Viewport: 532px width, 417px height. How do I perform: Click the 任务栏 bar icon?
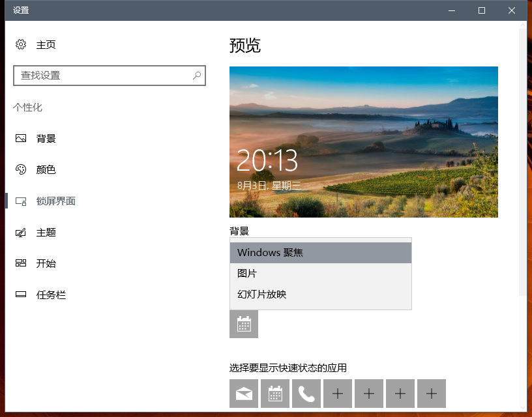point(21,295)
